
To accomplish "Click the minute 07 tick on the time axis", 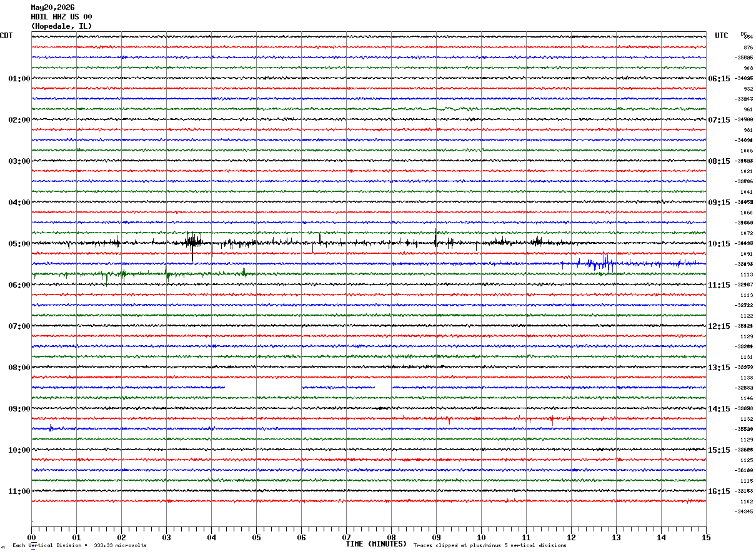I will click(x=346, y=537).
